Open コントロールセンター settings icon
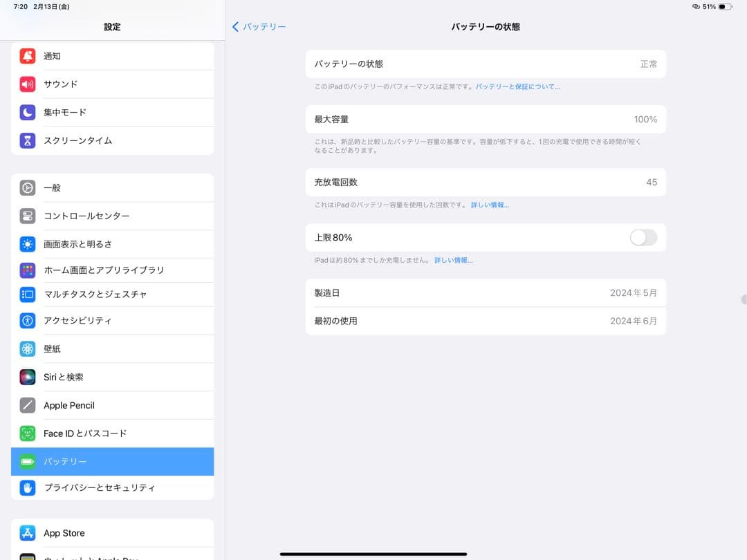Viewport: 747px width, 560px height. tap(28, 216)
